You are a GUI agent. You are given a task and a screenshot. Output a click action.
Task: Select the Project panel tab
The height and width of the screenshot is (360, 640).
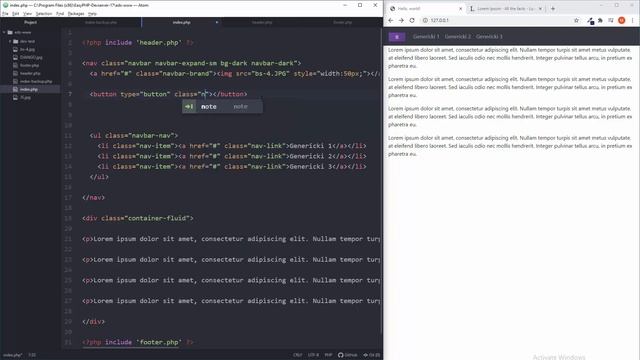[30, 22]
